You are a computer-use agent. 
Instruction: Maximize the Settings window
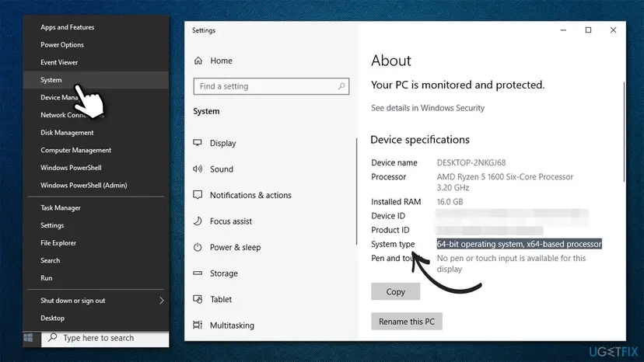(x=588, y=30)
